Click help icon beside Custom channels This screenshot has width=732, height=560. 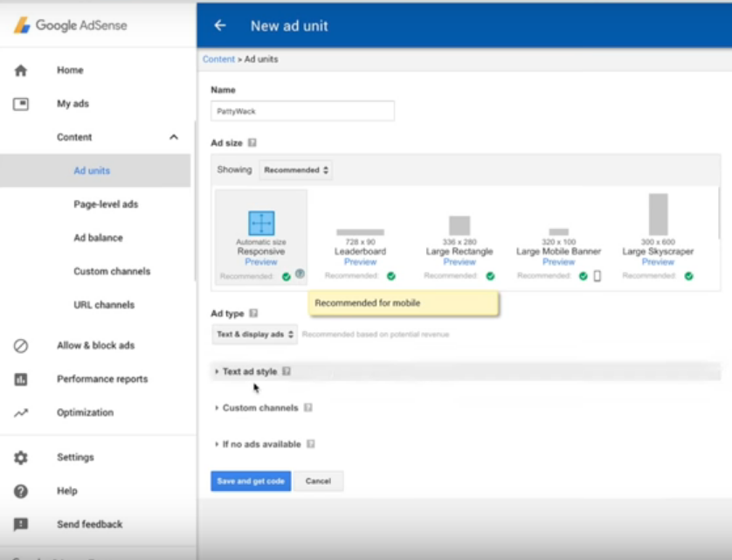pyautogui.click(x=308, y=408)
